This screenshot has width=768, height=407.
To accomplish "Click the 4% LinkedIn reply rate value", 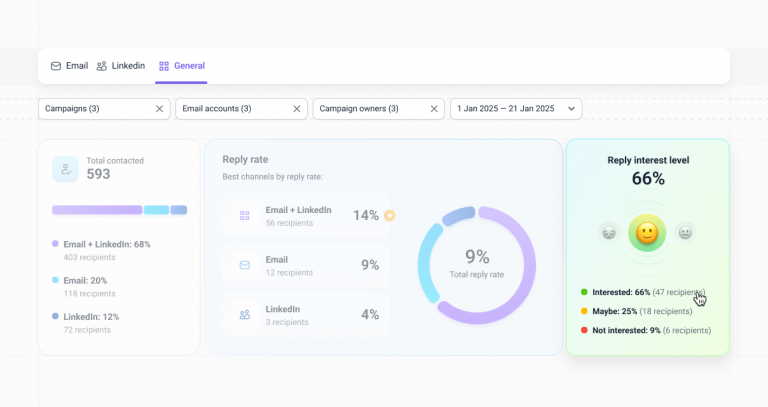I will (x=370, y=314).
